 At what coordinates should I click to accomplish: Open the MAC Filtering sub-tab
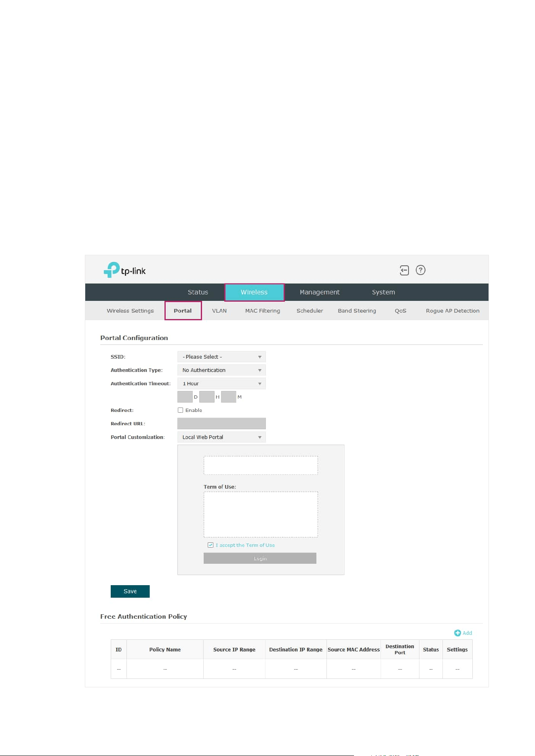(x=263, y=311)
